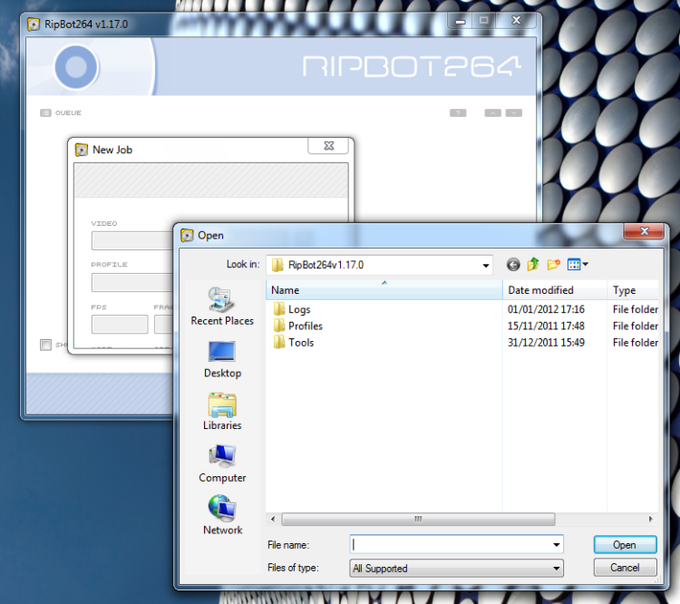The image size is (680, 604).
Task: Expand the File name history dropdown arrow
Action: [x=556, y=545]
